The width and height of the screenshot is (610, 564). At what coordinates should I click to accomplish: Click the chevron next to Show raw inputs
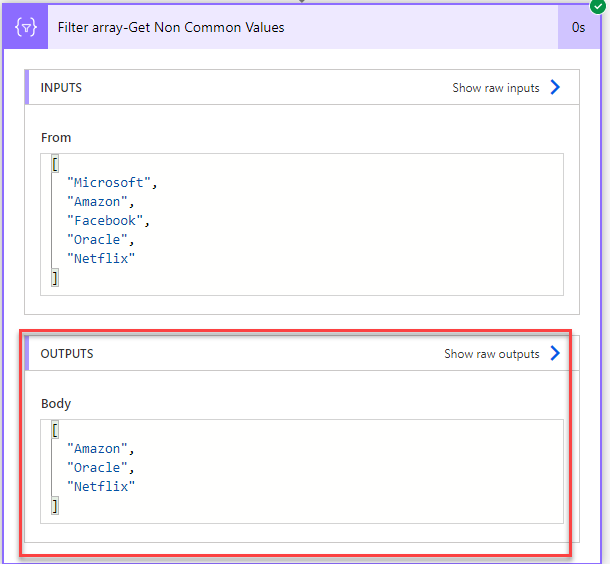click(x=555, y=87)
